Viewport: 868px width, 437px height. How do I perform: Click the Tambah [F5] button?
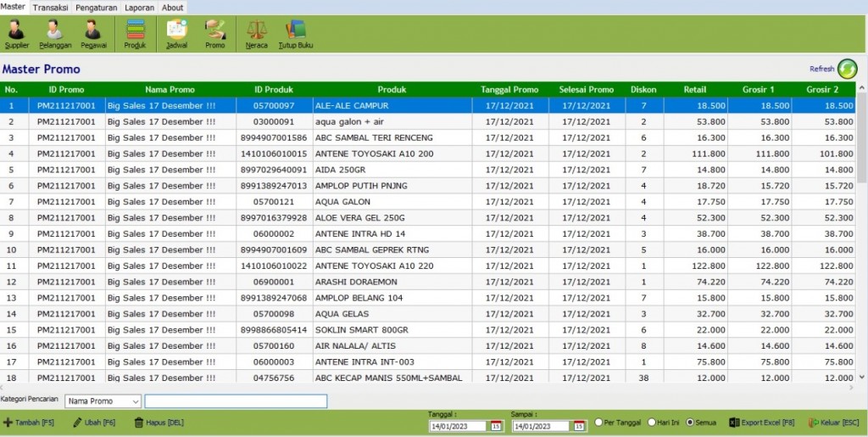(x=29, y=423)
